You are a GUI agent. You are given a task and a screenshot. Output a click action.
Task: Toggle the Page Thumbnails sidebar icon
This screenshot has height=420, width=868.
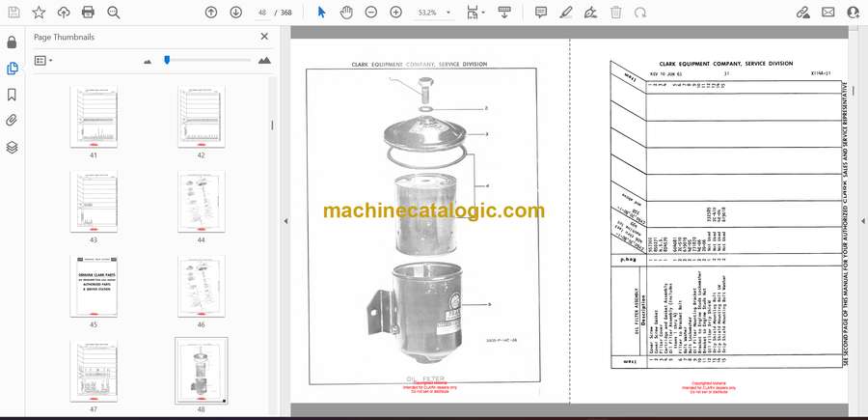tap(13, 69)
